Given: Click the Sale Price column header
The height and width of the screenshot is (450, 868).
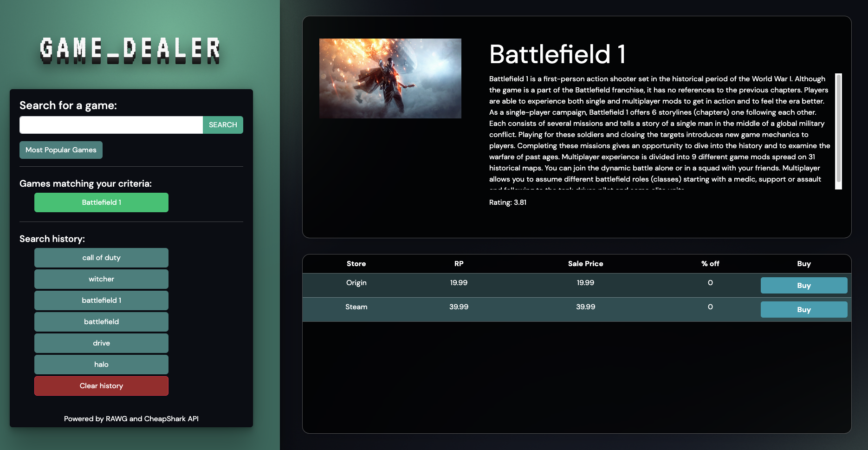Looking at the screenshot, I should 585,264.
